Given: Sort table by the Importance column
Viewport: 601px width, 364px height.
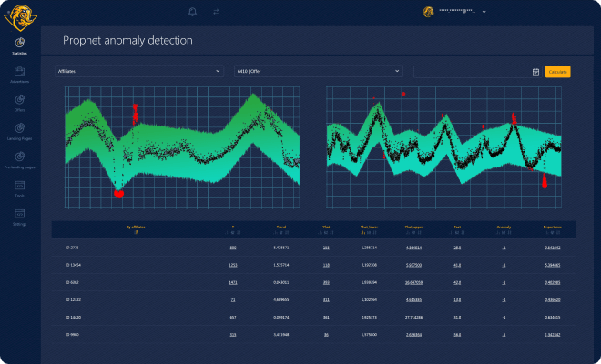Looking at the screenshot, I should 552,227.
